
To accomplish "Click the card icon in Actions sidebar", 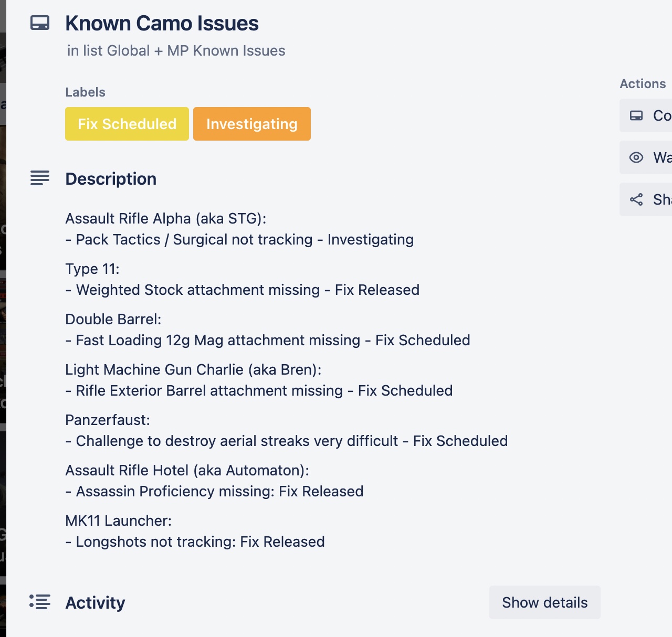I will (x=636, y=115).
